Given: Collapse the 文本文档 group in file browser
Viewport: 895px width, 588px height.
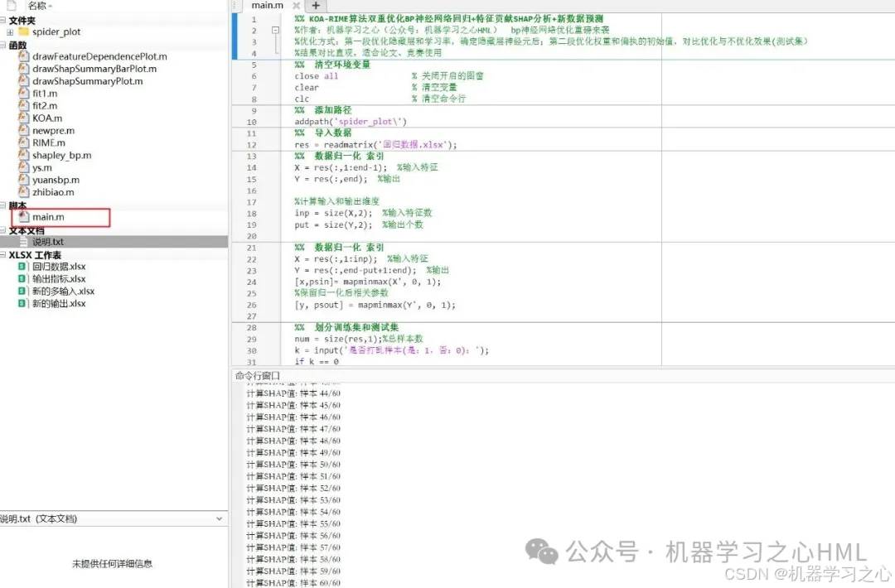Looking at the screenshot, I should [x=2, y=230].
